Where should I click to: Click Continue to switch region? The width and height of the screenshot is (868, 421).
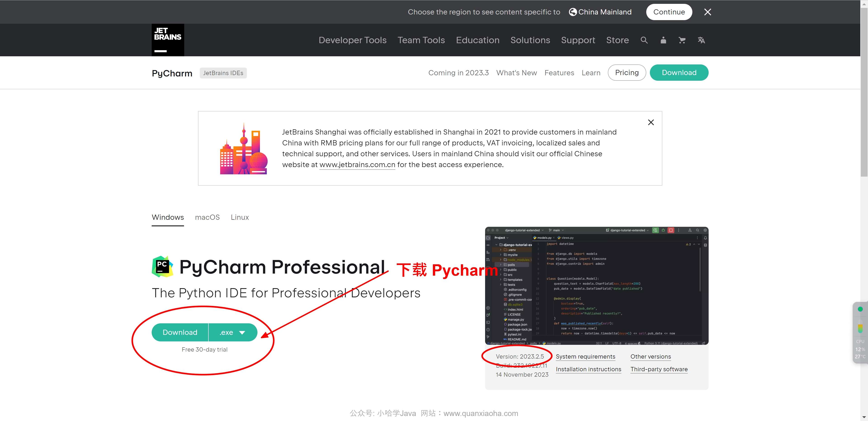click(669, 12)
